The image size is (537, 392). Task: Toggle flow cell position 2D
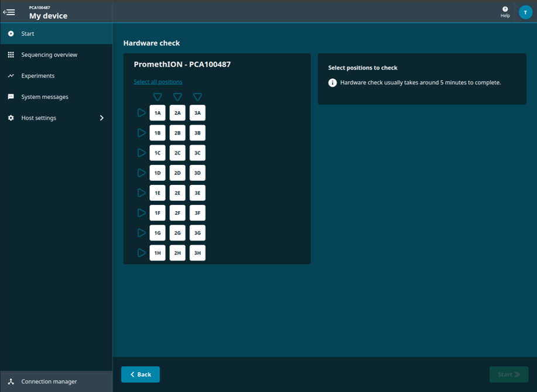click(177, 173)
